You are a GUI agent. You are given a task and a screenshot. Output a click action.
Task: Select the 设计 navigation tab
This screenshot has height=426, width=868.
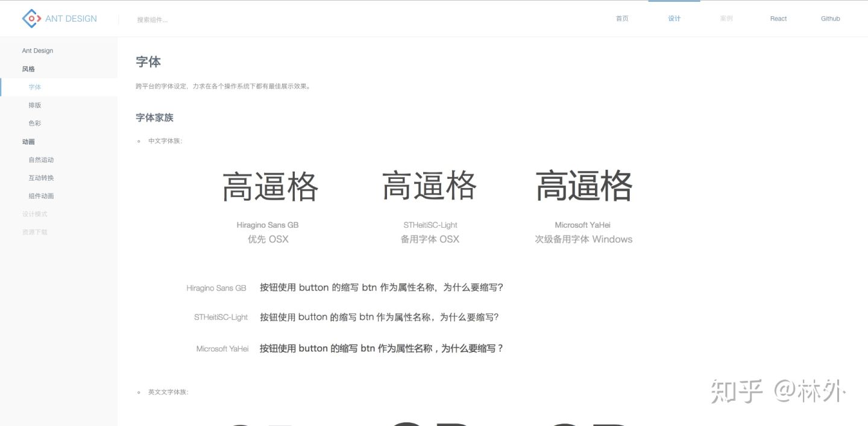click(x=674, y=19)
